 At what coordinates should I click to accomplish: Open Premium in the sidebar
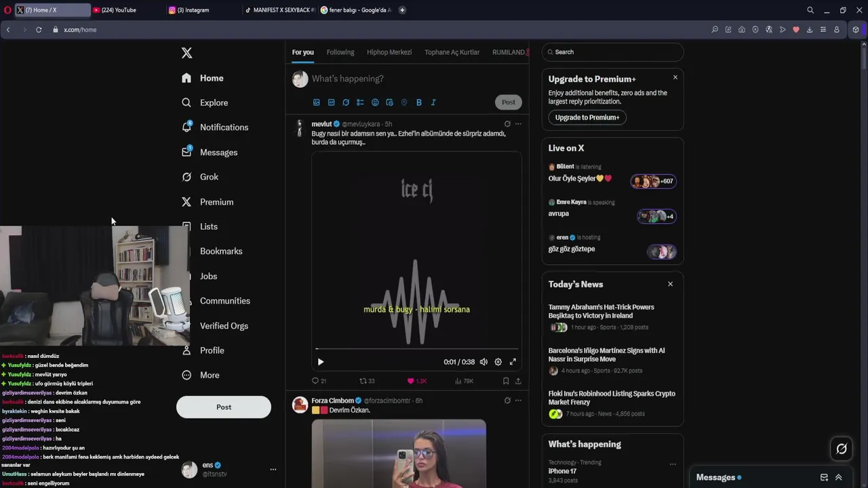(x=208, y=202)
